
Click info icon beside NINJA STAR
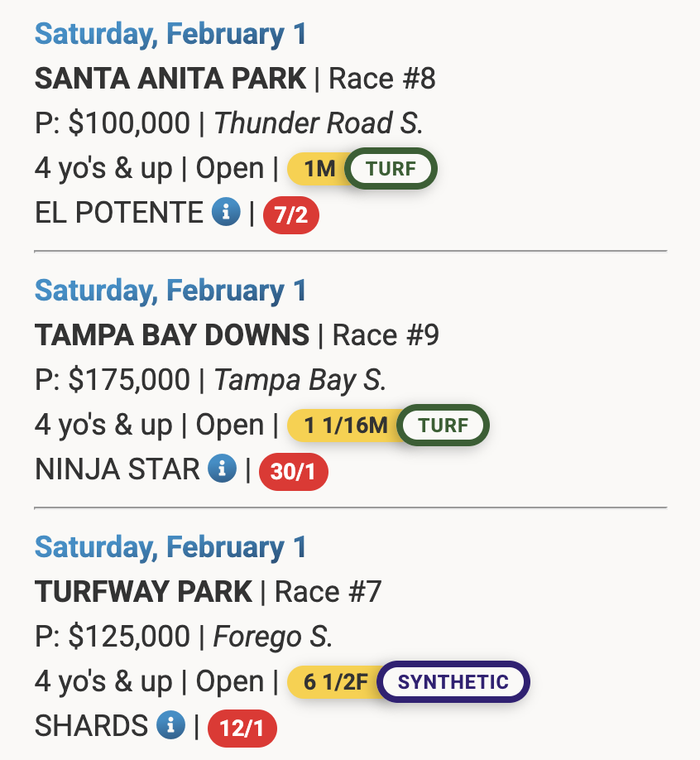pos(222,469)
